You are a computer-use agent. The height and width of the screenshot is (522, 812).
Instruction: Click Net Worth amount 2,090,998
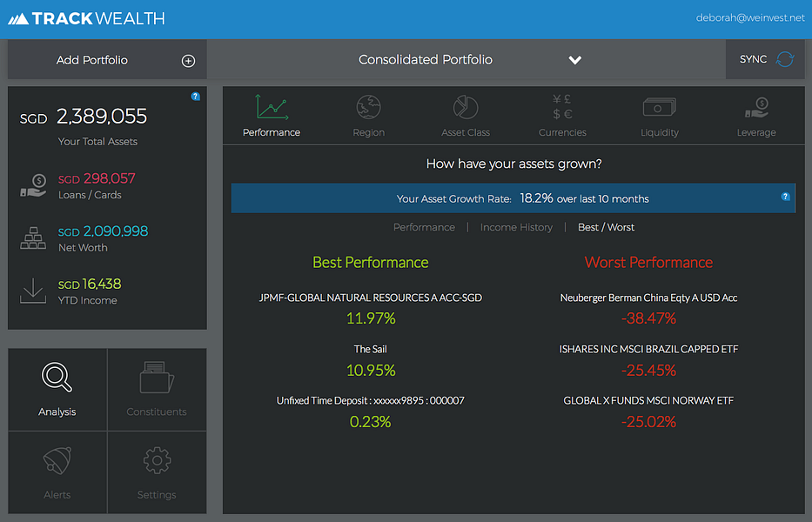click(116, 231)
